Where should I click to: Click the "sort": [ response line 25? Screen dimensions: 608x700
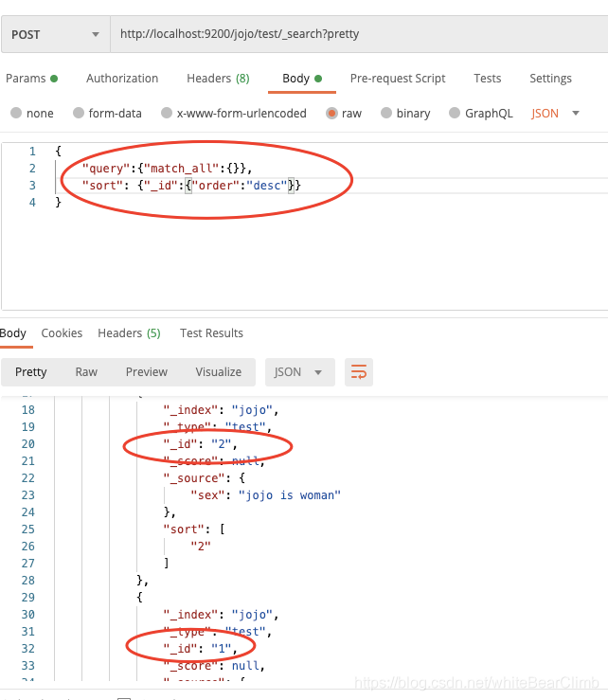[194, 529]
